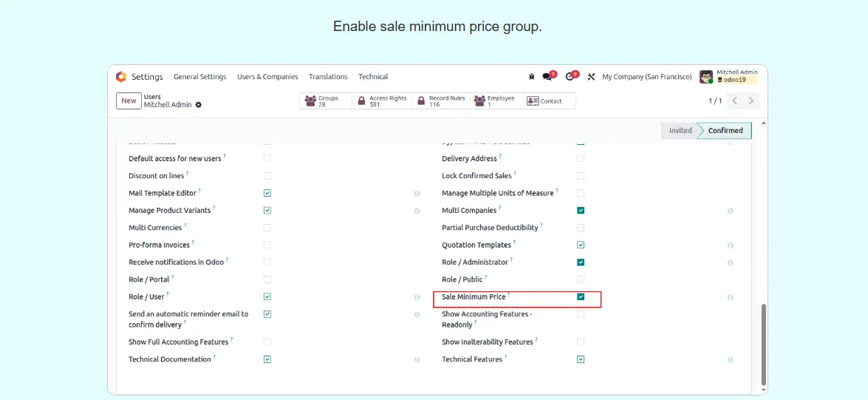Open the My Company (San Francisco) switcher
Viewport: 868px width, 400px height.
point(646,77)
